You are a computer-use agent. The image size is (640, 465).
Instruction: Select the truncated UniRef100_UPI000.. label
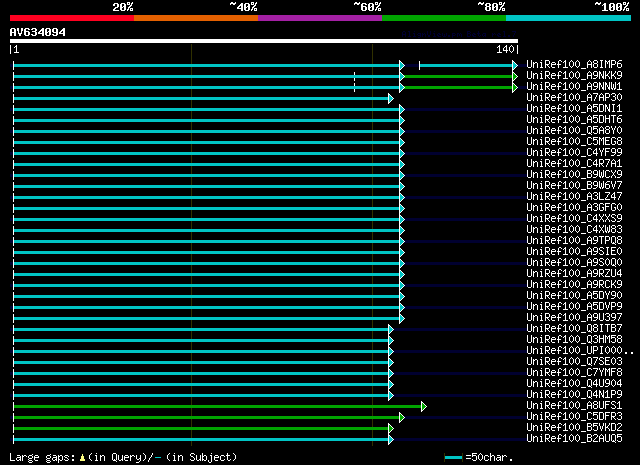tap(580, 351)
